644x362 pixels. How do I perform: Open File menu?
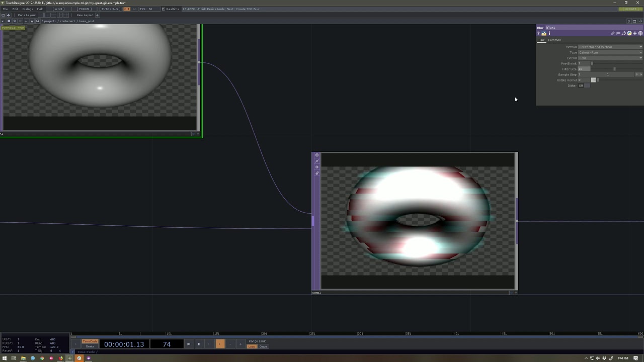[x=5, y=9]
